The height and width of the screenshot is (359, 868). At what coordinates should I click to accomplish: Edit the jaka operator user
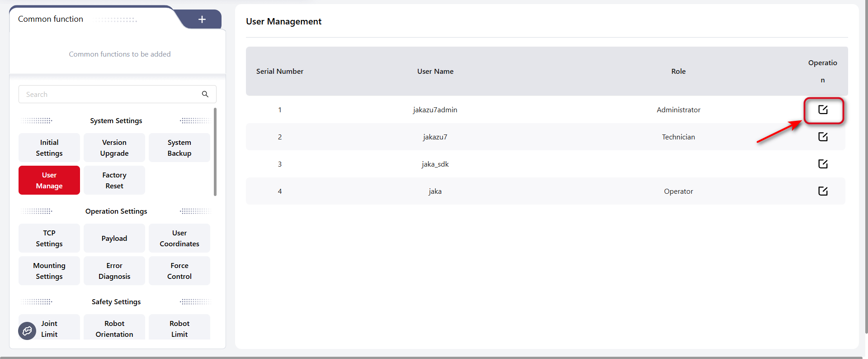coord(823,191)
